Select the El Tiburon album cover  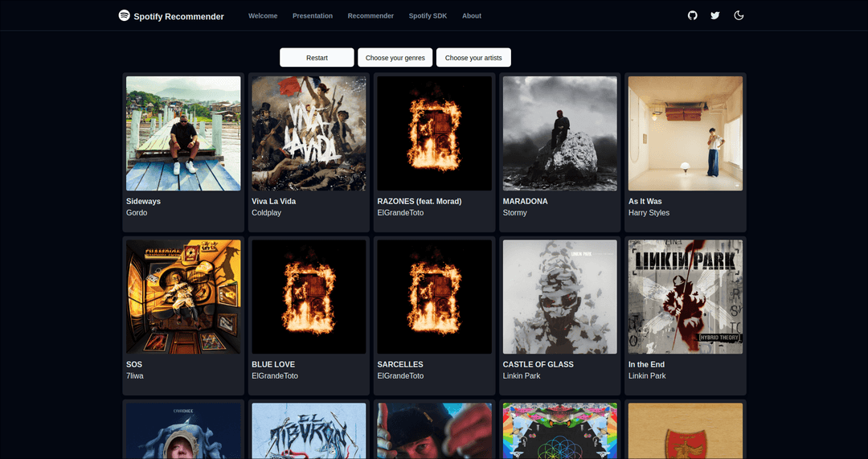[x=309, y=431]
